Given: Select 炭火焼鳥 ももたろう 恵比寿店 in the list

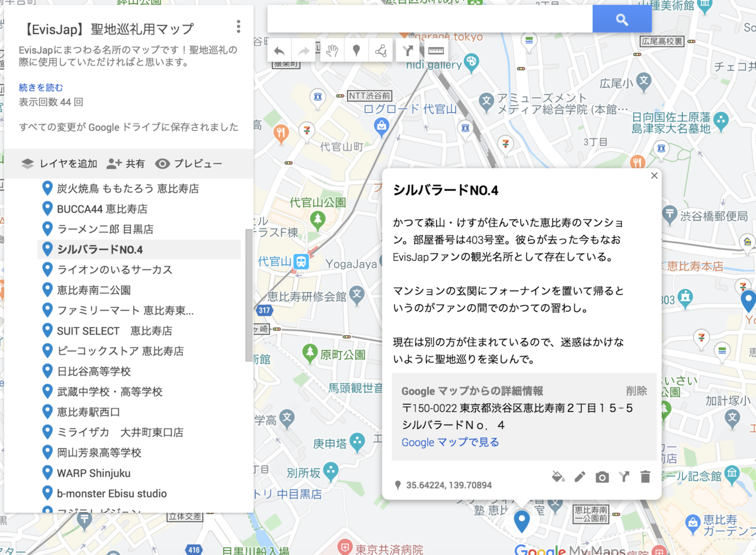Looking at the screenshot, I should (x=139, y=188).
